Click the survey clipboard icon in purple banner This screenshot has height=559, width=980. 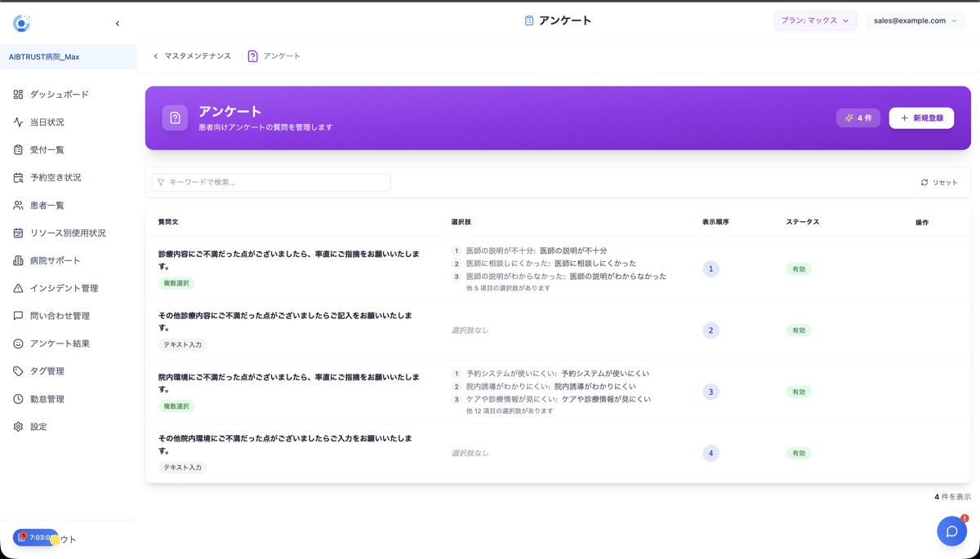(175, 117)
